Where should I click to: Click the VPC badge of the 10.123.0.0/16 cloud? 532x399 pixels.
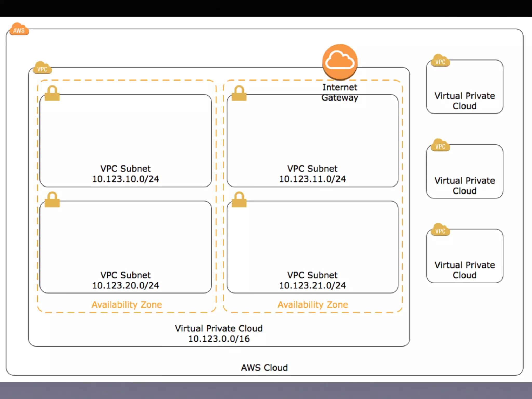[x=42, y=68]
